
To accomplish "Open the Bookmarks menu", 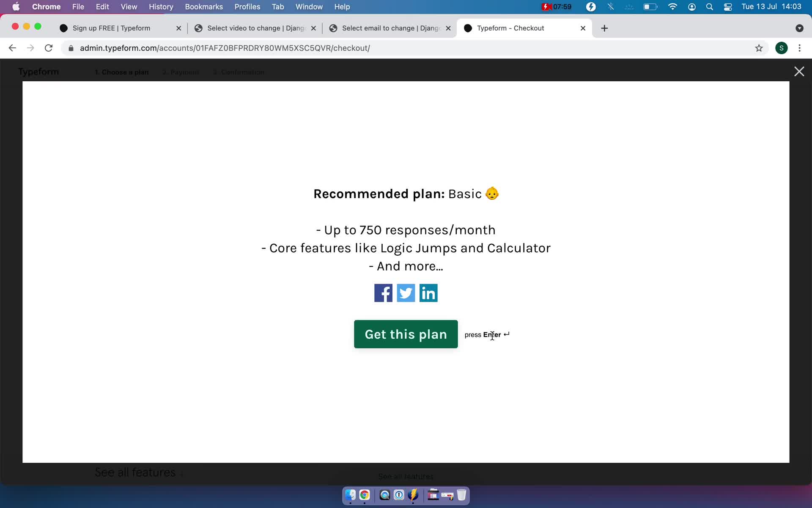I will point(203,6).
